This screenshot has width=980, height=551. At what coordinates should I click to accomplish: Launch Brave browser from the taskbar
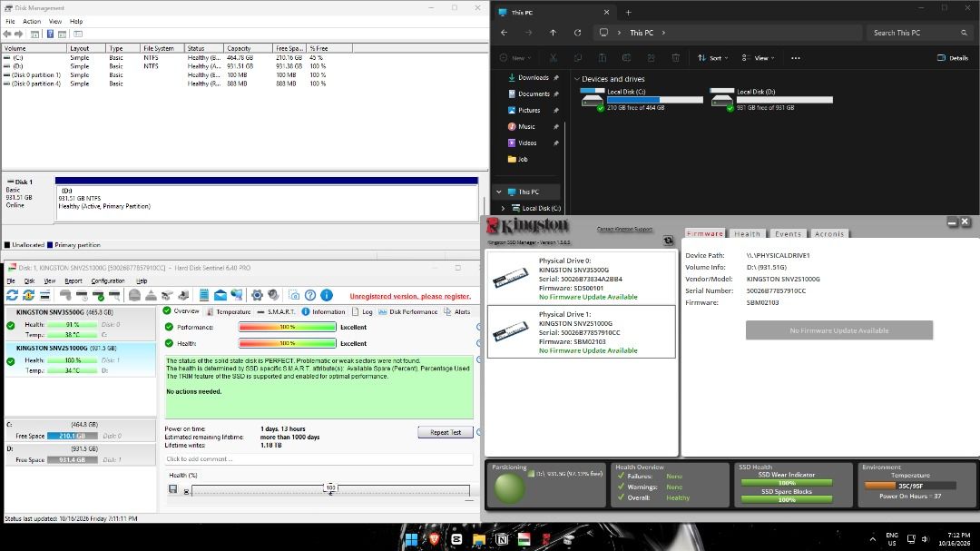click(434, 539)
